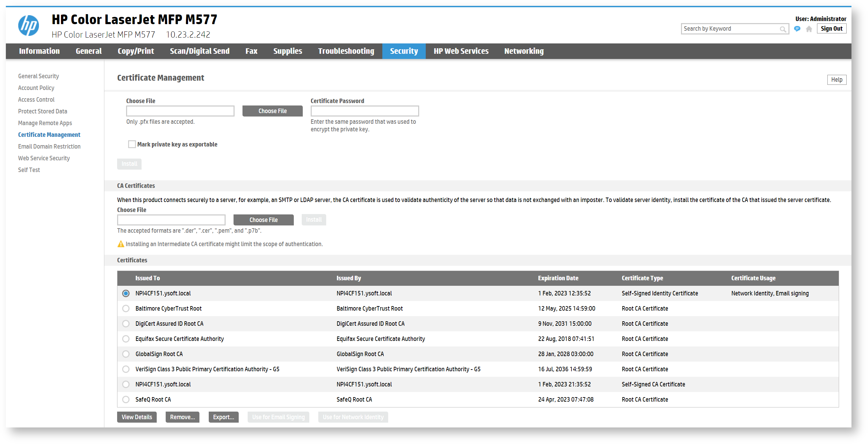Open the HP Web Services tab

[x=461, y=51]
